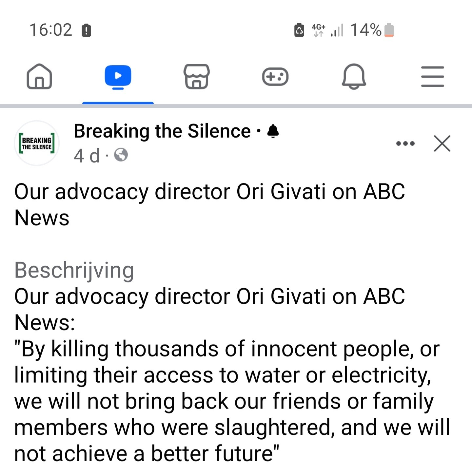Open the three-dot post options
This screenshot has height=476, width=472.
pyautogui.click(x=405, y=143)
